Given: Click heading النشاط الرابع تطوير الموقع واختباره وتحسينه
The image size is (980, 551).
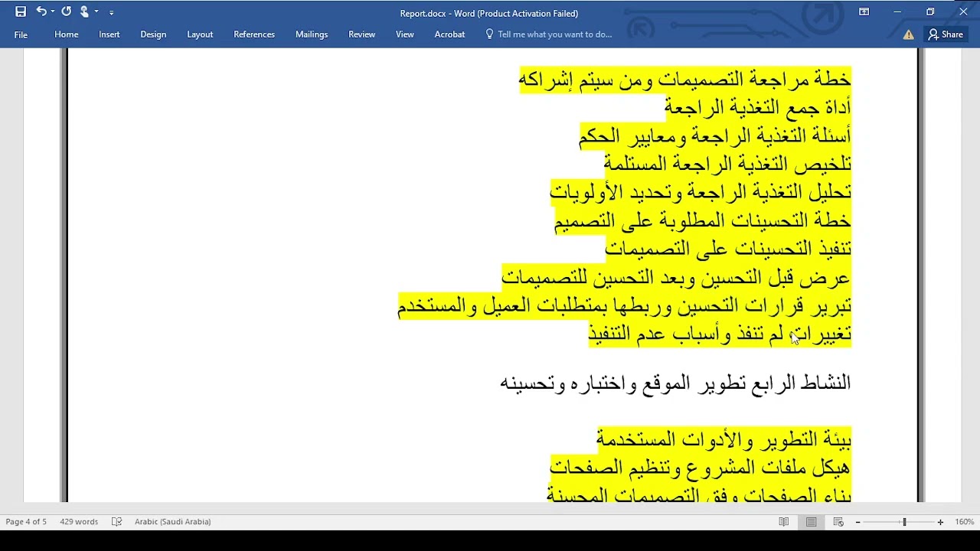Looking at the screenshot, I should point(675,383).
